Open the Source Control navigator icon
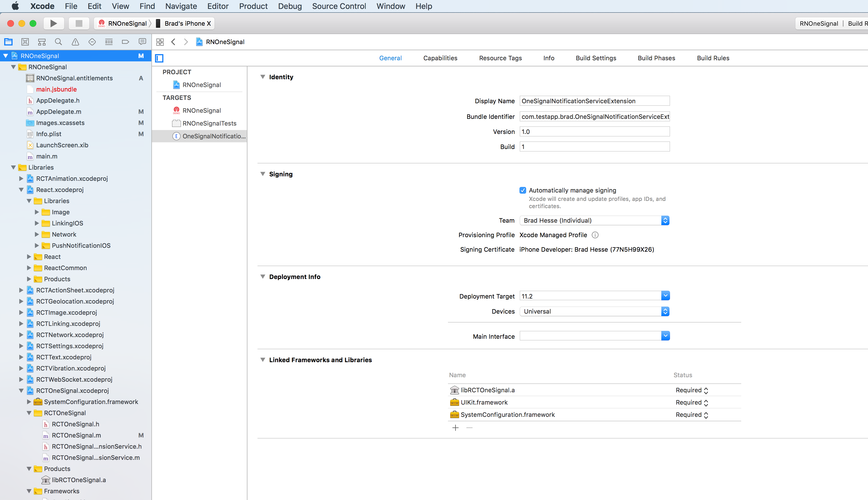Screen dimensions: 868x500 click(25, 42)
